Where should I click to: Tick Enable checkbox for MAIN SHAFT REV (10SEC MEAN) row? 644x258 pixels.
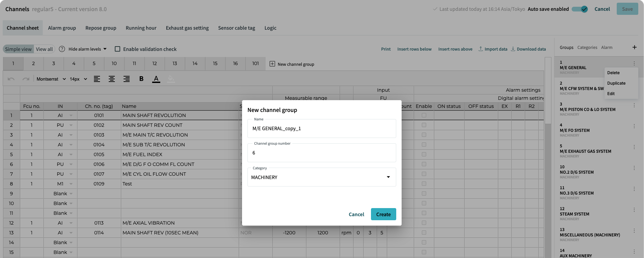424,233
